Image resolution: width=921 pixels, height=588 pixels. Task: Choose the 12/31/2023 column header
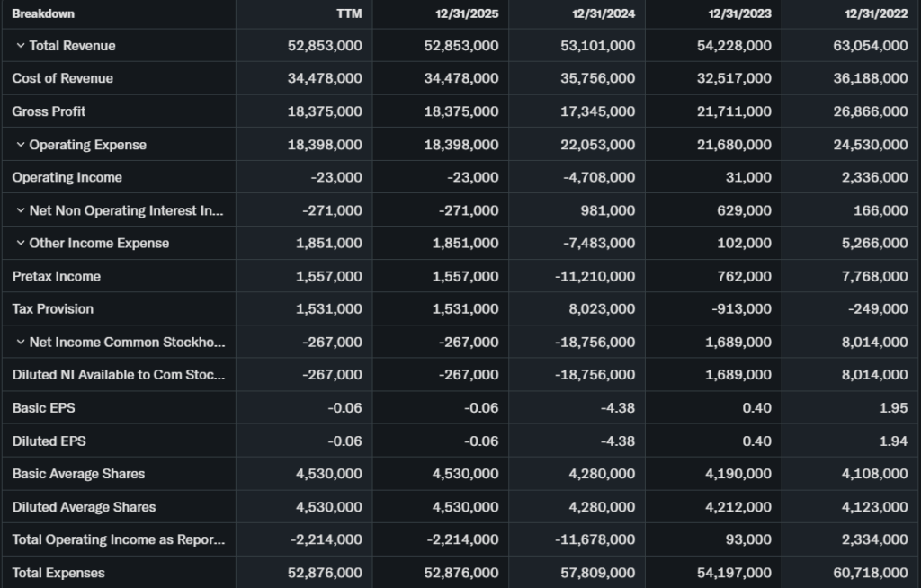742,13
